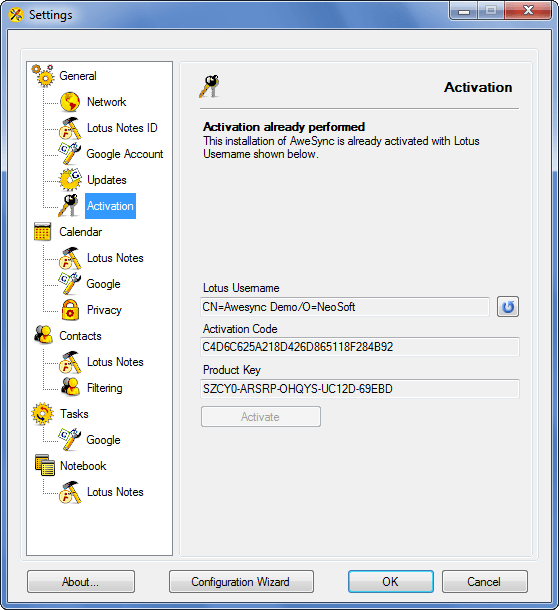Click the Contacts people icon
This screenshot has width=559, height=610.
pos(43,335)
